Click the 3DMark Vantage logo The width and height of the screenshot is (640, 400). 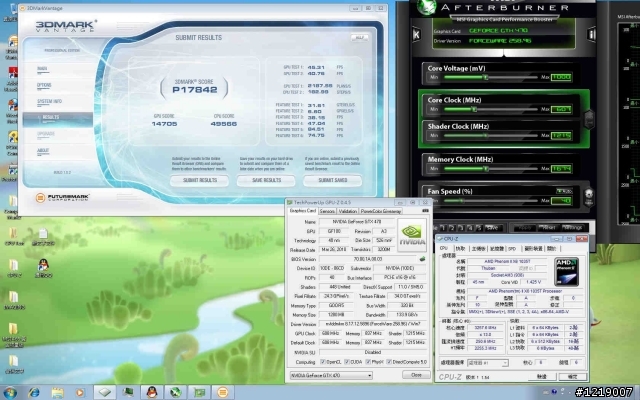66,26
